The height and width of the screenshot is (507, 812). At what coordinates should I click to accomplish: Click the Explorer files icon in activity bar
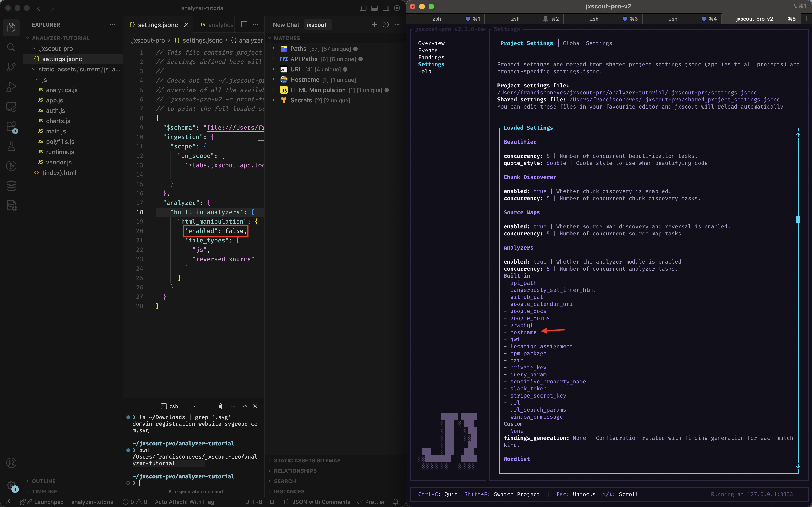11,27
